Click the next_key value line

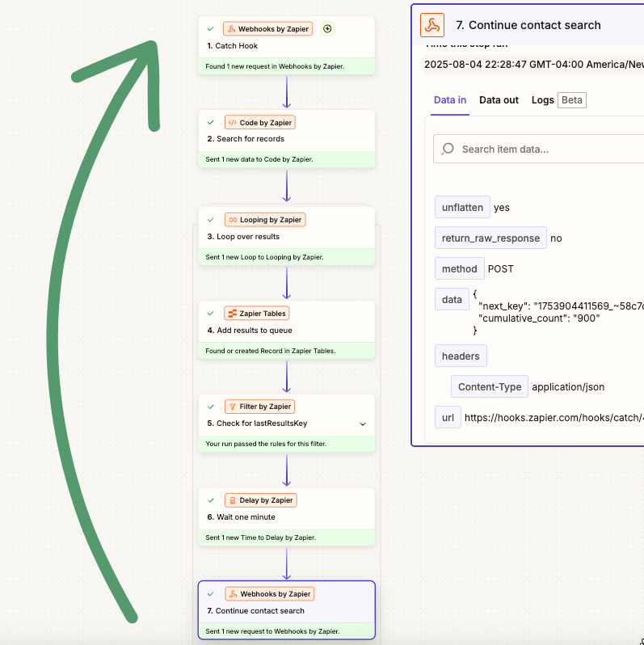click(x=561, y=306)
